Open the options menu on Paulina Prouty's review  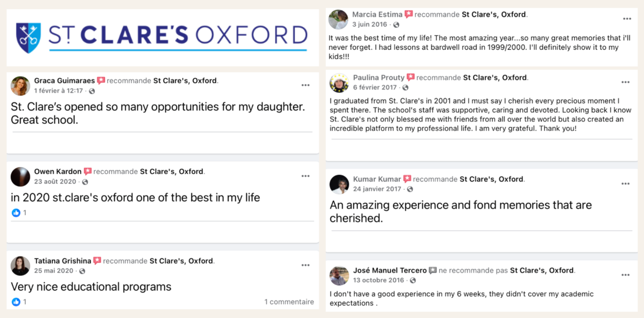(x=626, y=82)
